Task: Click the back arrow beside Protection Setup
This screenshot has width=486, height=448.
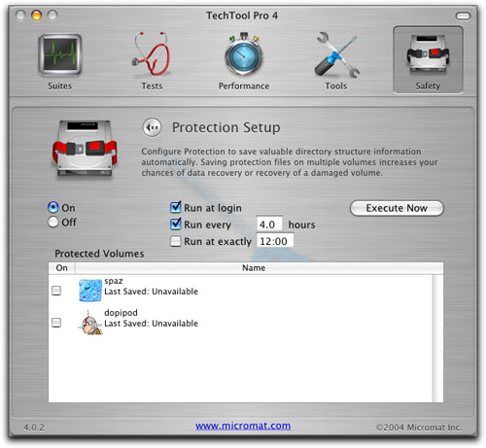Action: 152,127
